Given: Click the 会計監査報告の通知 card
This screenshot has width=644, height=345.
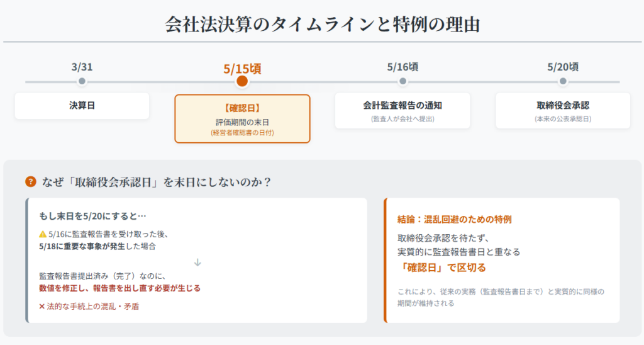Looking at the screenshot, I should pyautogui.click(x=402, y=110).
